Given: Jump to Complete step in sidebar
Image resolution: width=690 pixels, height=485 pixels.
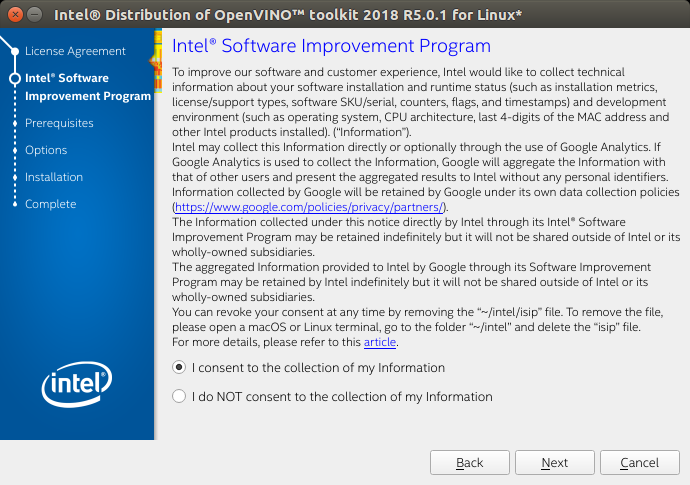Looking at the screenshot, I should click(51, 204).
